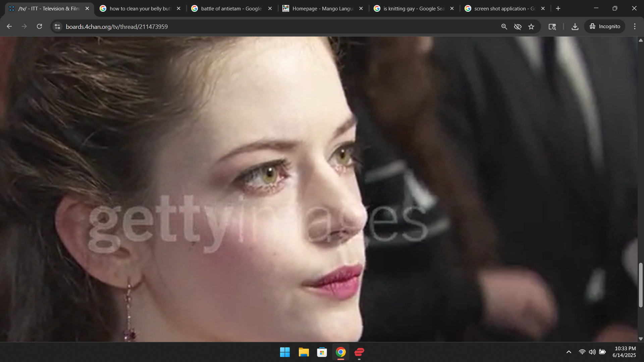The width and height of the screenshot is (644, 362).
Task: Bookmark this tab with the star icon
Action: 531,26
